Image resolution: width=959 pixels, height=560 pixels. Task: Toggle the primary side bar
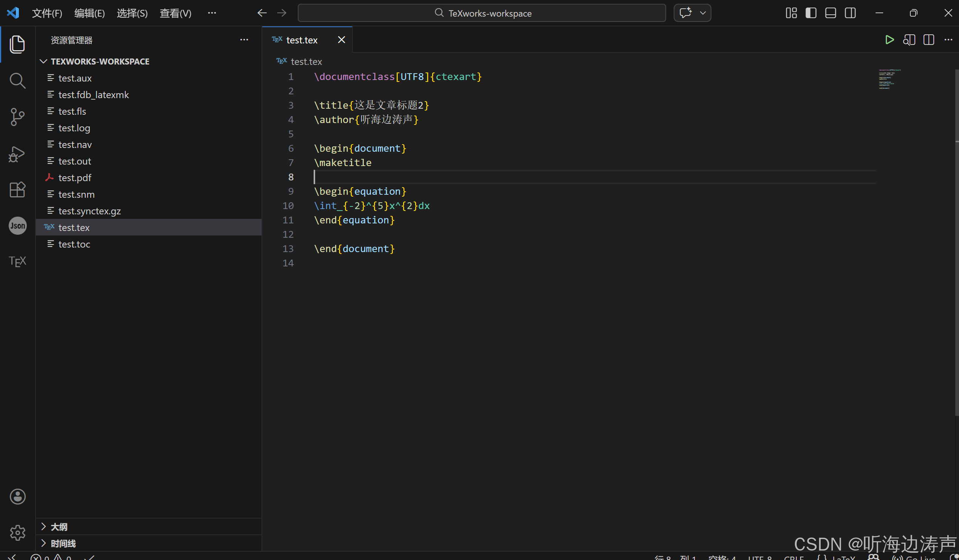coord(811,13)
